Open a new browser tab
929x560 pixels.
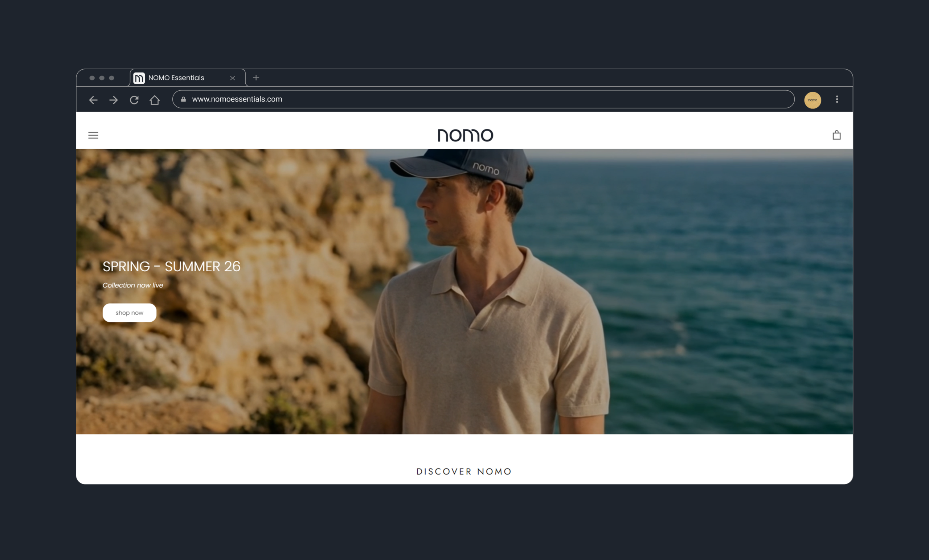pos(256,78)
